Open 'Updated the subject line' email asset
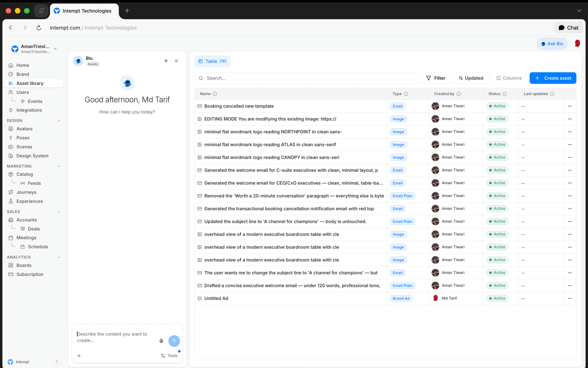The width and height of the screenshot is (588, 368). [x=285, y=221]
